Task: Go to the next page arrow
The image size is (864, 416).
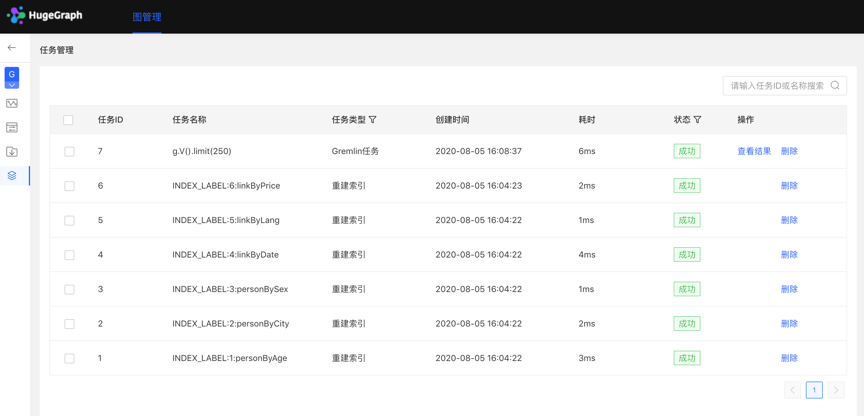Action: click(836, 390)
